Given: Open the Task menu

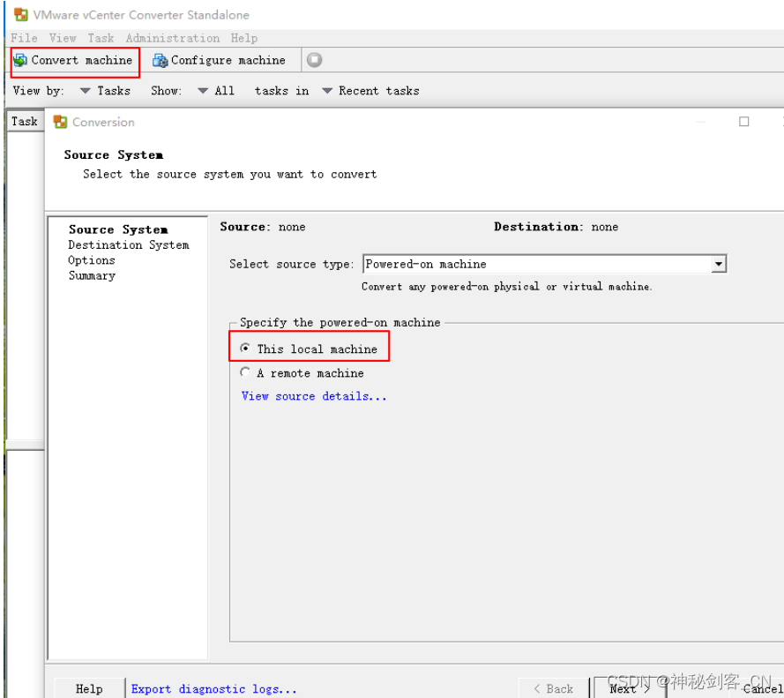Looking at the screenshot, I should click(101, 38).
